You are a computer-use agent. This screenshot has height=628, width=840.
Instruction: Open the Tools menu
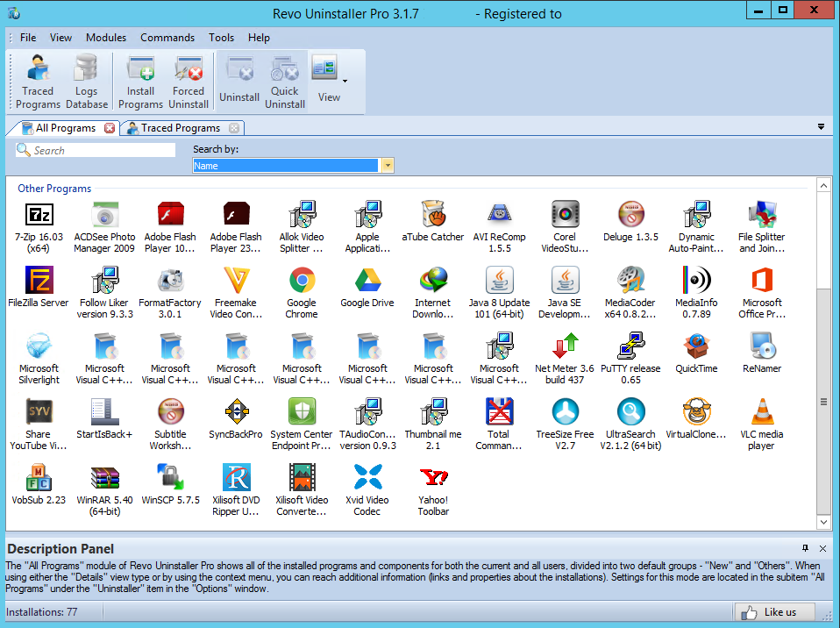pos(221,38)
